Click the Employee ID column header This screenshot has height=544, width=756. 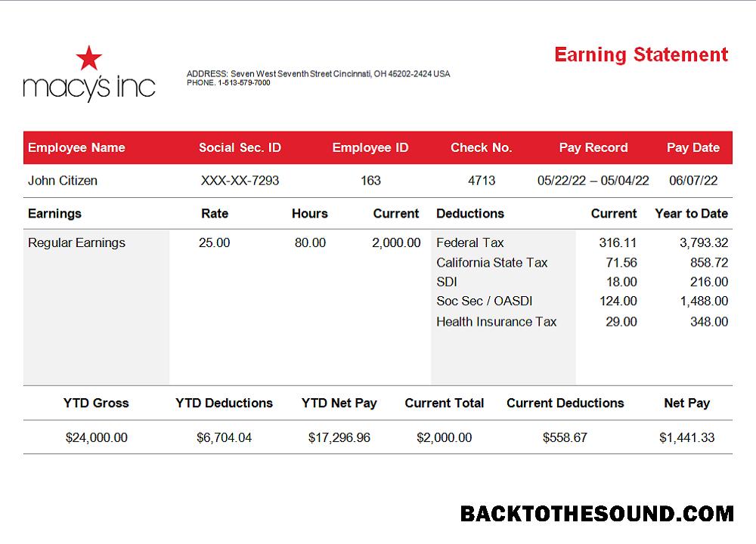(370, 147)
